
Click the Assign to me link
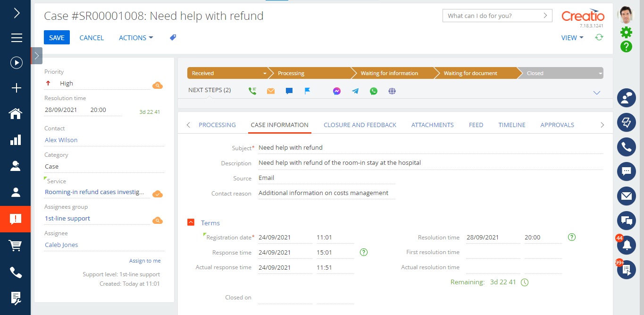tap(145, 260)
